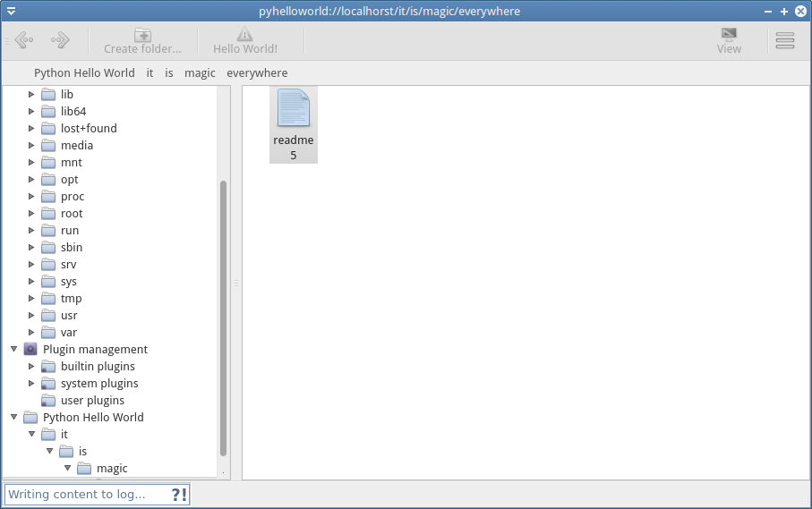Go back with the left arrow icon
This screenshot has height=509, width=812.
(24, 40)
